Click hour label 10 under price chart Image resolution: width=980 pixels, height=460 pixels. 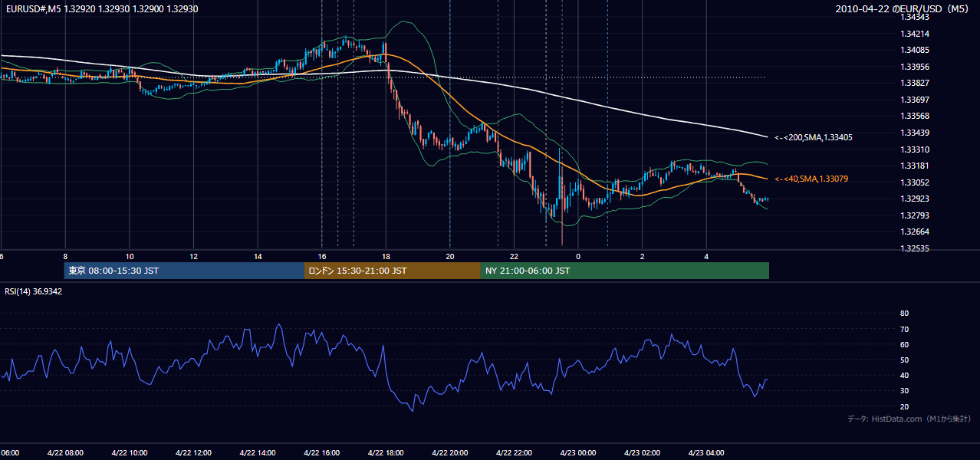pos(130,256)
